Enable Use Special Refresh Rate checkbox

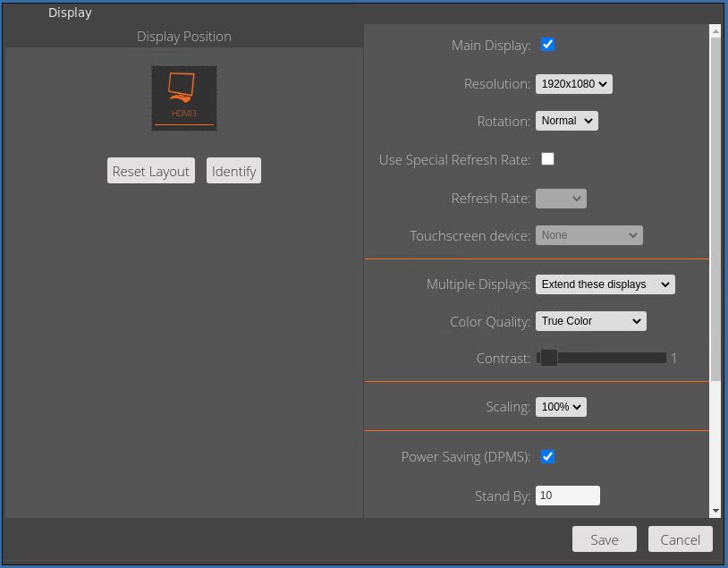point(547,159)
